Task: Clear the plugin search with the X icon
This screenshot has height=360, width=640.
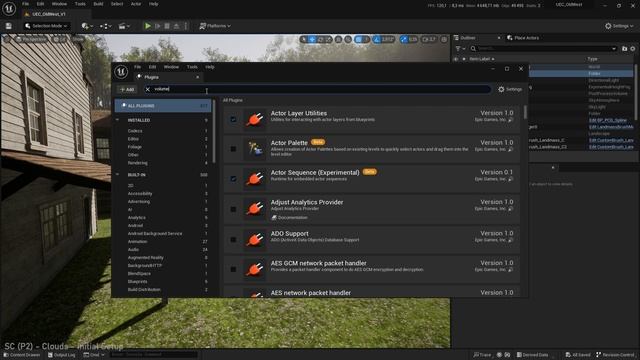Action: click(148, 89)
